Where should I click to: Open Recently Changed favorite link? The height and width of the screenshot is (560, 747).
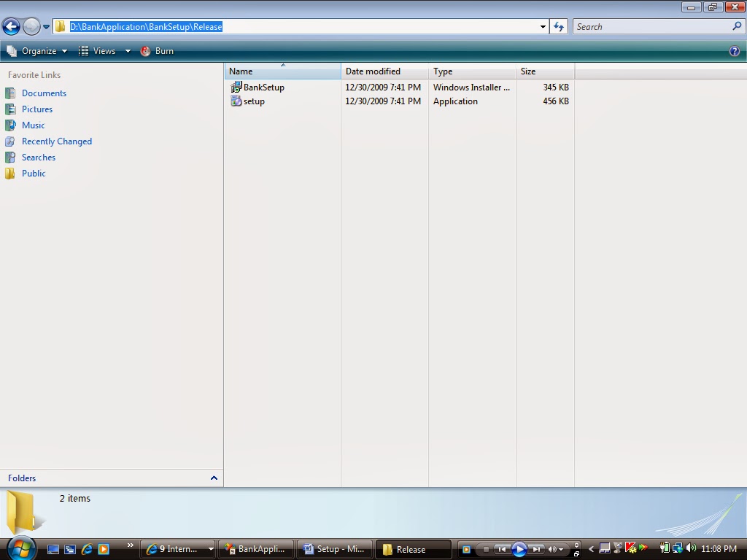click(x=57, y=141)
